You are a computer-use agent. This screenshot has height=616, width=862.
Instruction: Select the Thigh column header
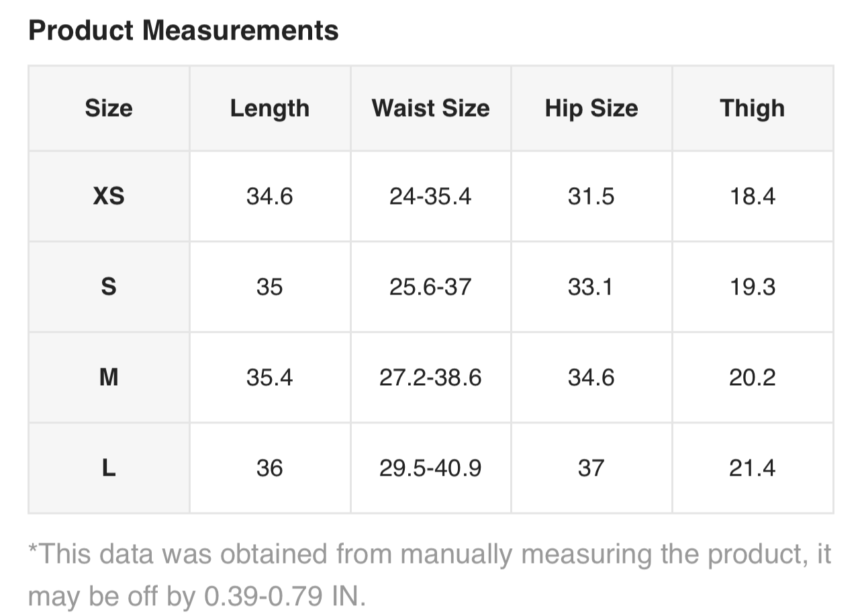[x=752, y=108]
